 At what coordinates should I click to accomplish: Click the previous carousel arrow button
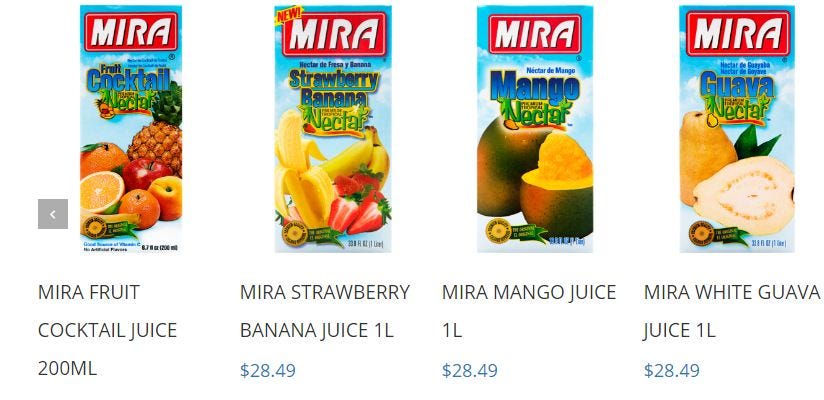point(53,214)
